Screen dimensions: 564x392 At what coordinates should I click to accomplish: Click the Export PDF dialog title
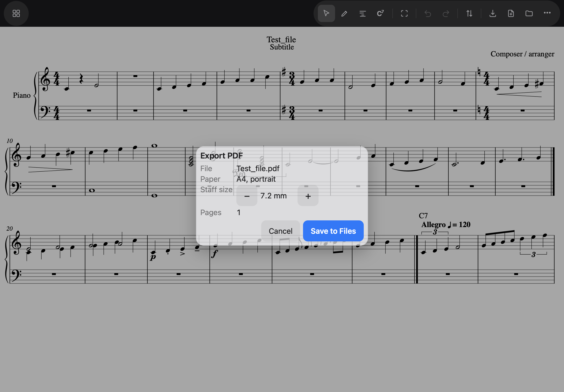(x=222, y=155)
